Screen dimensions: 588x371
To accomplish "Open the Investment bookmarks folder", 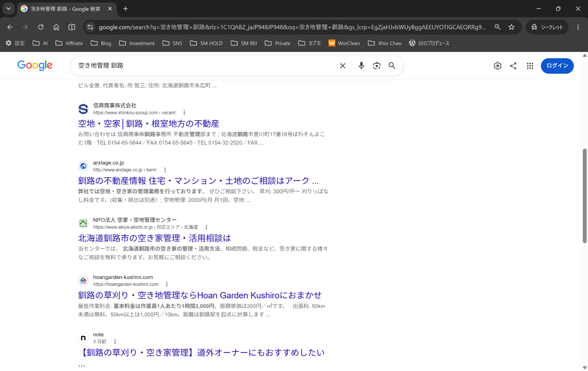I will 137,43.
